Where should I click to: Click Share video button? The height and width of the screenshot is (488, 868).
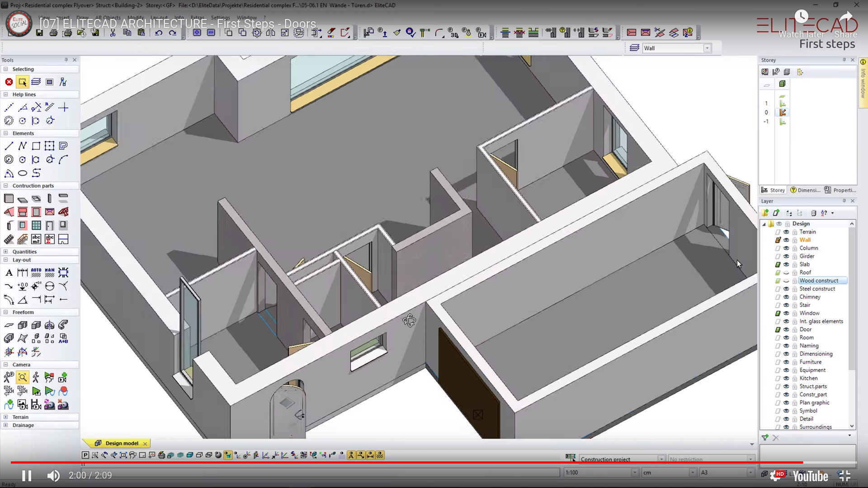pyautogui.click(x=846, y=23)
